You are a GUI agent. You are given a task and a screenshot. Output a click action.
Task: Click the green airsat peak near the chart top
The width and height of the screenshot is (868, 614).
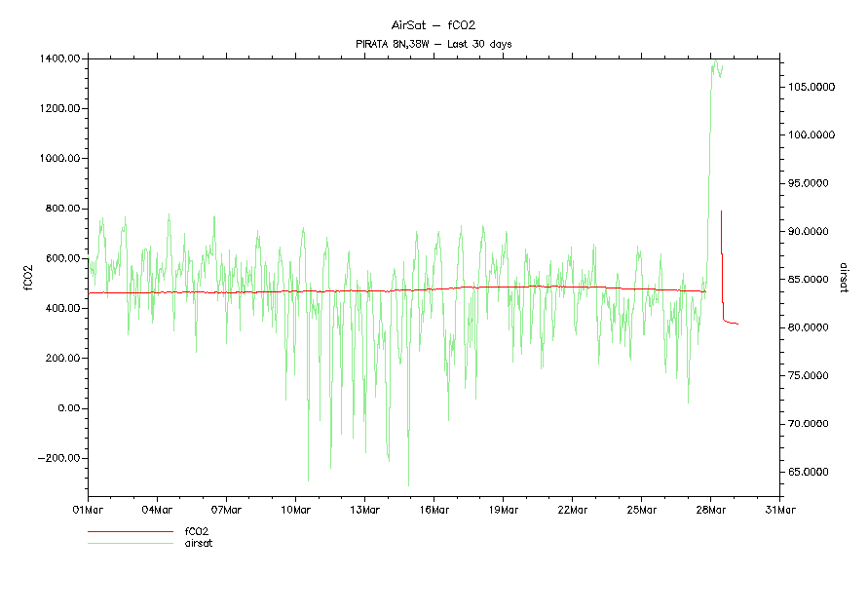(715, 60)
